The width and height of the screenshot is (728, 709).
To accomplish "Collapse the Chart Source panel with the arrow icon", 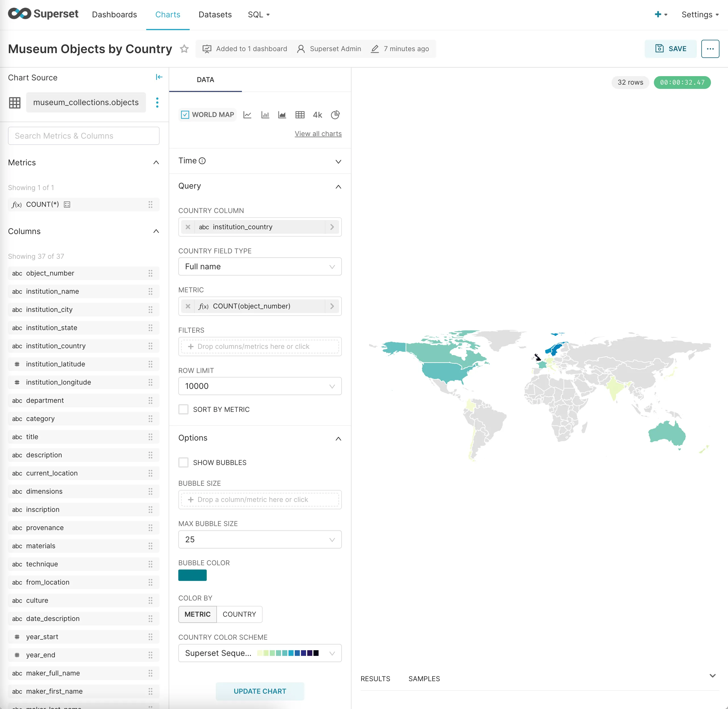I will coord(159,77).
